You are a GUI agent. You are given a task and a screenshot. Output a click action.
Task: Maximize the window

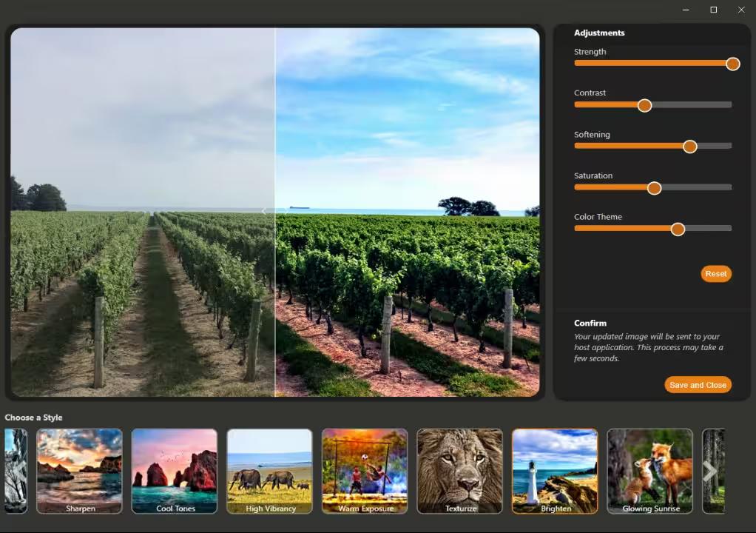[714, 10]
